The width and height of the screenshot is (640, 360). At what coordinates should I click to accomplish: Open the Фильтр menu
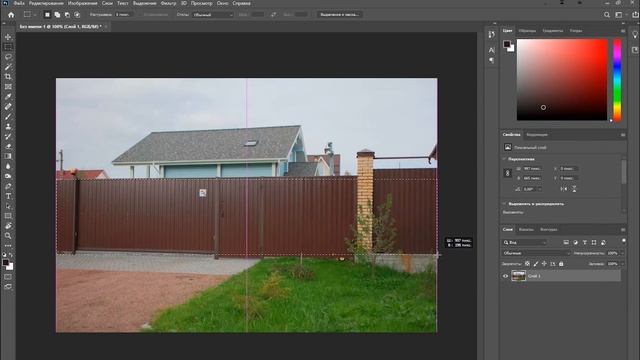click(x=168, y=3)
